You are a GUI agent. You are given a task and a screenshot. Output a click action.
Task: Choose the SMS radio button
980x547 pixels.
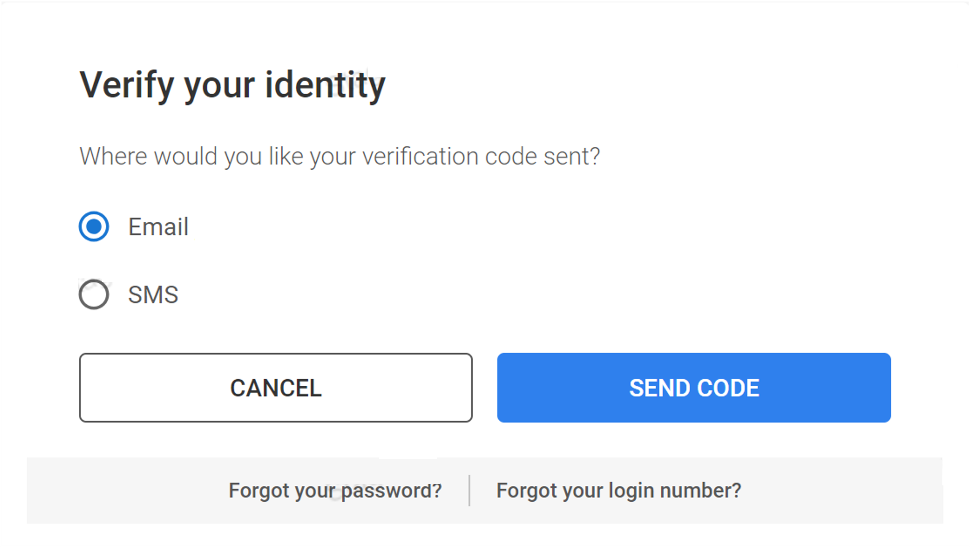coord(94,294)
